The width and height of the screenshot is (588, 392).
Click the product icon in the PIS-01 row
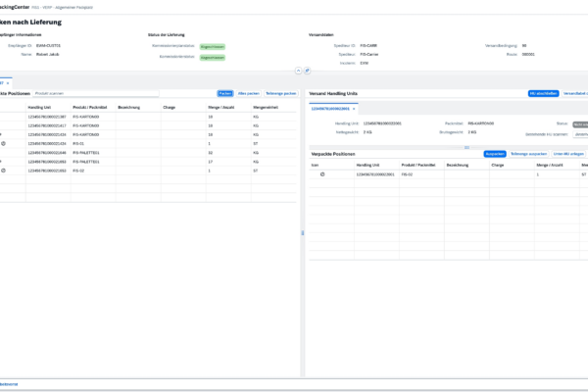tap(4, 144)
